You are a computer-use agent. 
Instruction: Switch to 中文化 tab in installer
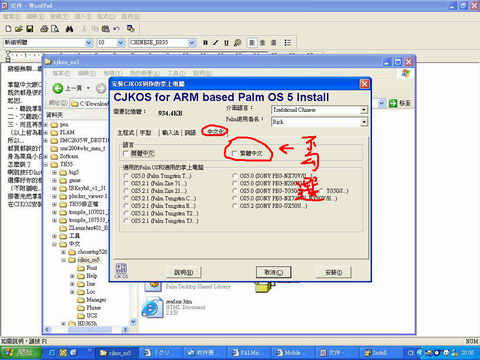pyautogui.click(x=215, y=132)
